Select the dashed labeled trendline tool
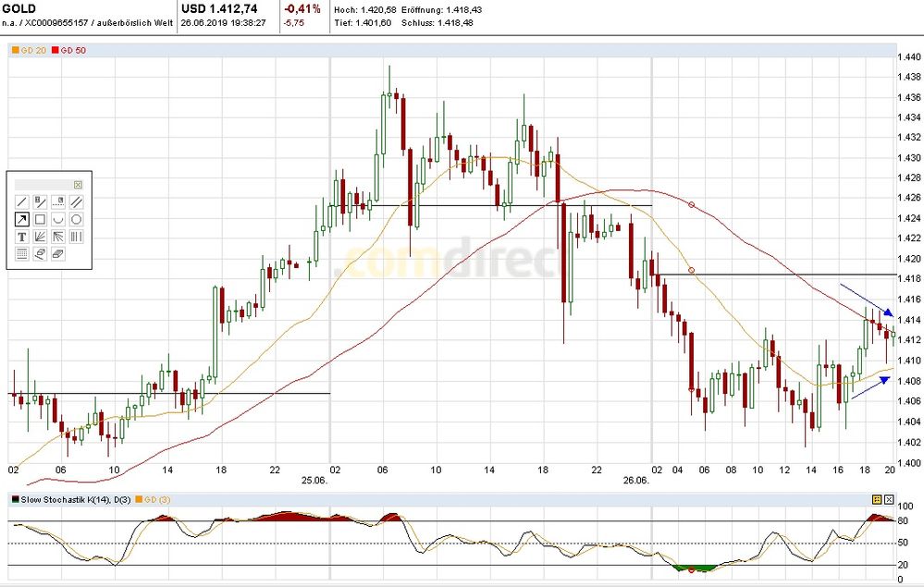Viewport: 924px width, 587px height. click(x=58, y=202)
